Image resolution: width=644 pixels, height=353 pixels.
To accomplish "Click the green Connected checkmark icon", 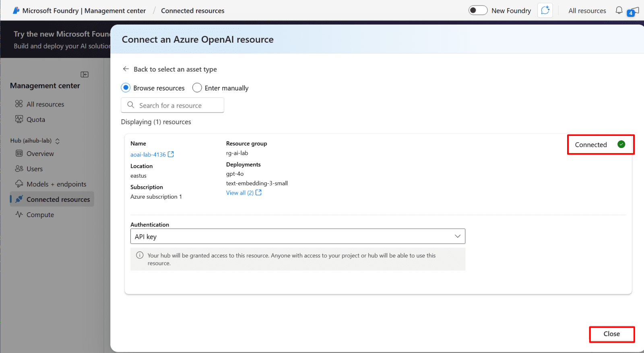I will (621, 144).
